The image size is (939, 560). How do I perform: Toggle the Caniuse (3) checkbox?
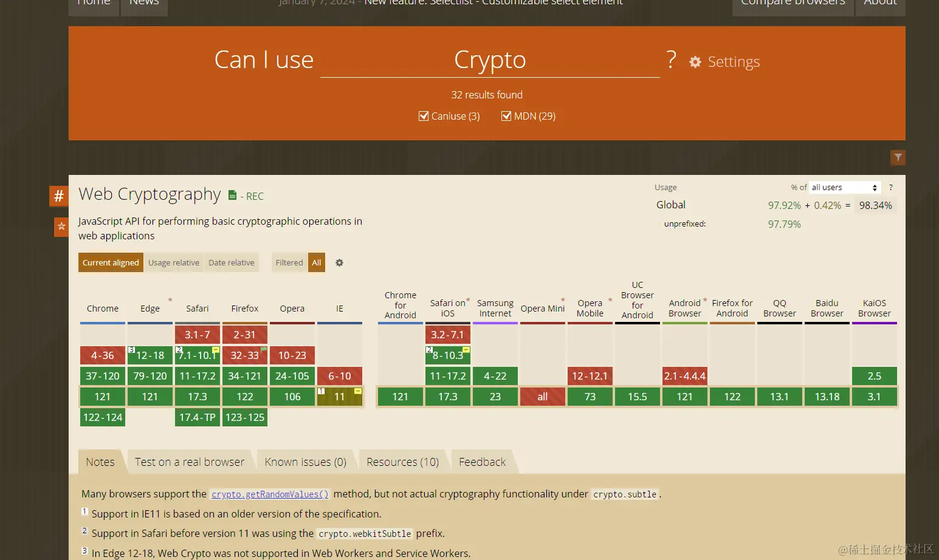coord(424,116)
